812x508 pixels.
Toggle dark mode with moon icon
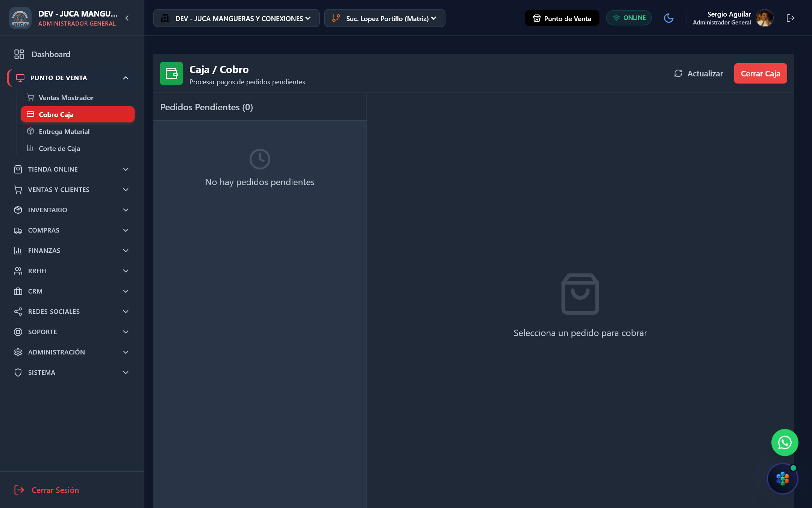[x=669, y=18]
